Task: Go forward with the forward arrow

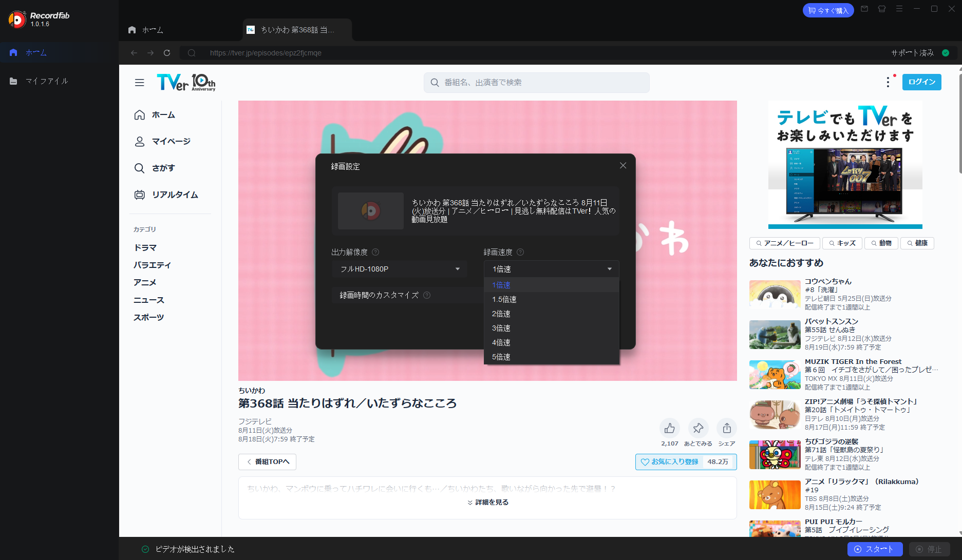Action: pos(150,53)
